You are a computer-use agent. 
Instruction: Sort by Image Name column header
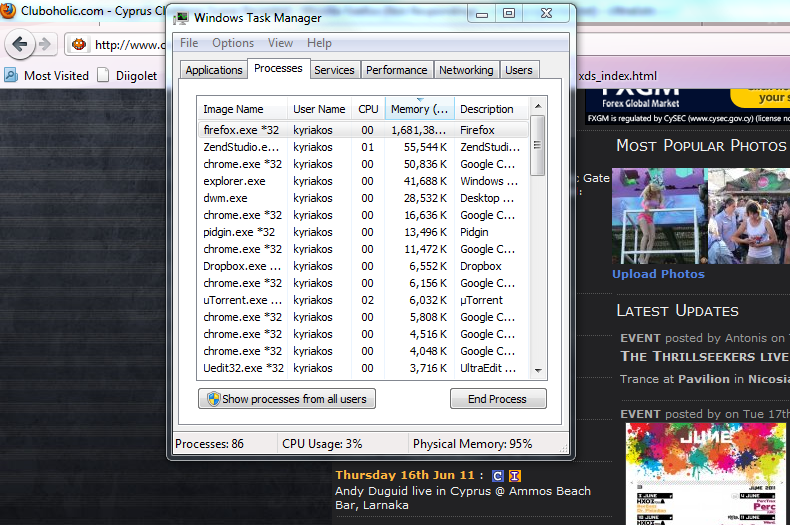click(242, 109)
